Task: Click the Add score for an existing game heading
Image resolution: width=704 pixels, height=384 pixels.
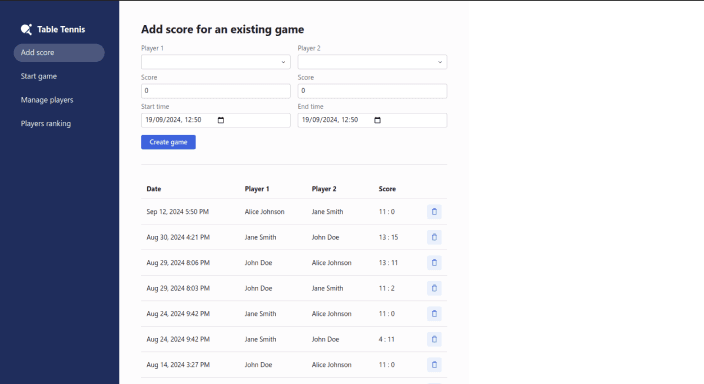Action: pos(223,29)
